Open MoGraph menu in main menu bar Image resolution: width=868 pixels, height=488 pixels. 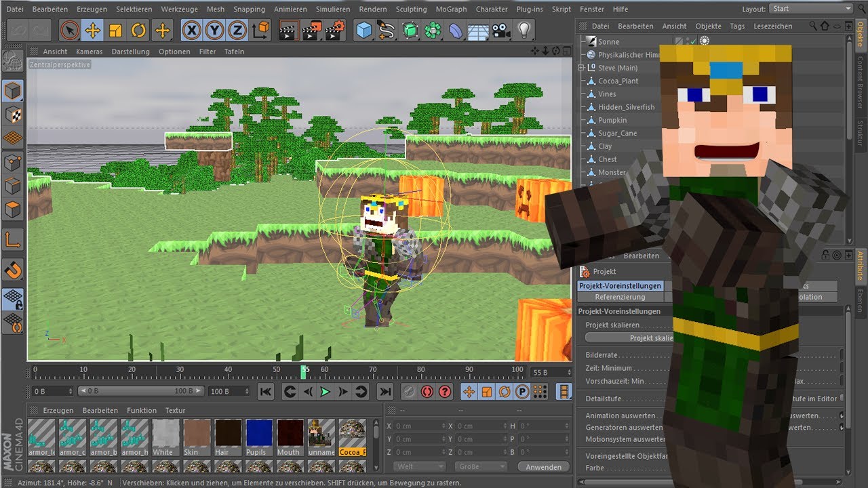coord(451,9)
